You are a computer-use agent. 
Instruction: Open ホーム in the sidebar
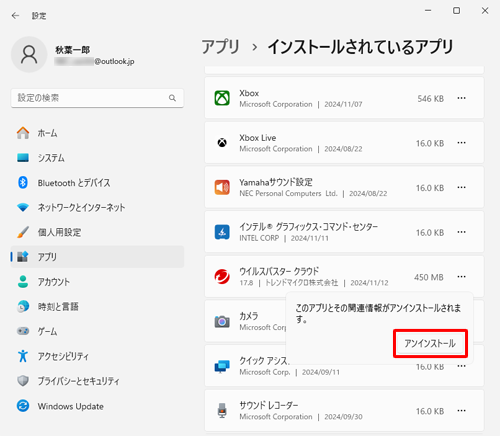pos(97,133)
